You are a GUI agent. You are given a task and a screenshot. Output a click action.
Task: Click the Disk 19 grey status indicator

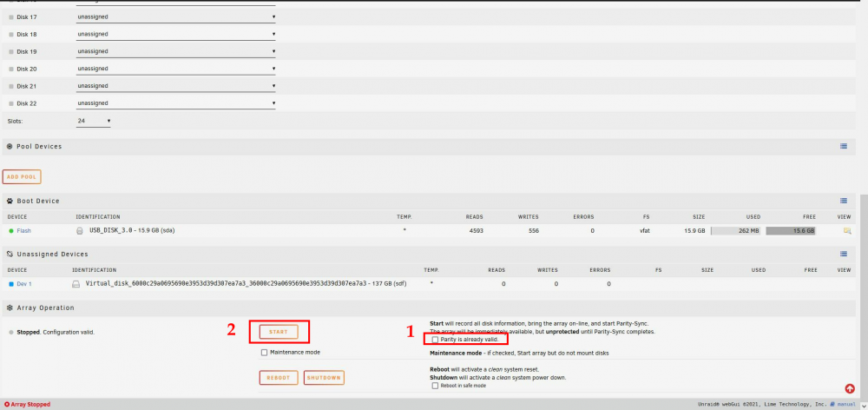click(x=11, y=51)
